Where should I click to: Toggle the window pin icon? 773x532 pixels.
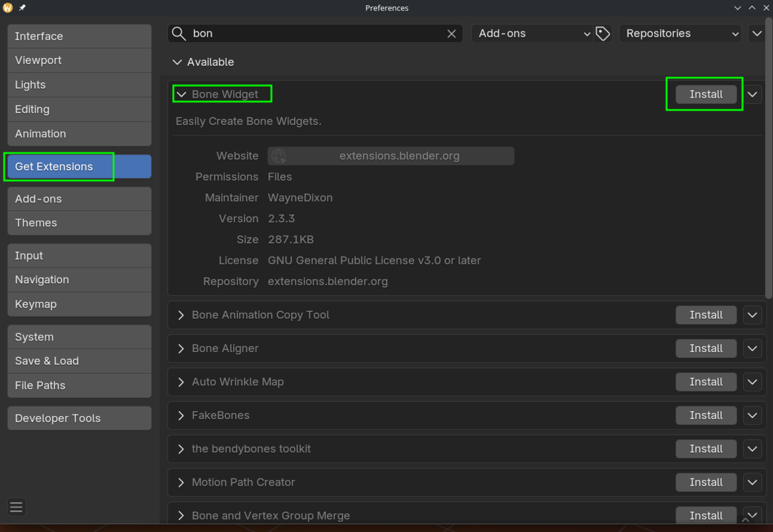22,8
